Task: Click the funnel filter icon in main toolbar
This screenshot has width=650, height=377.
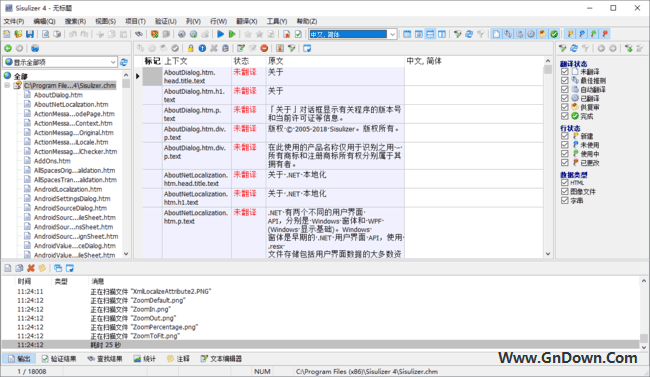Action: (457, 34)
